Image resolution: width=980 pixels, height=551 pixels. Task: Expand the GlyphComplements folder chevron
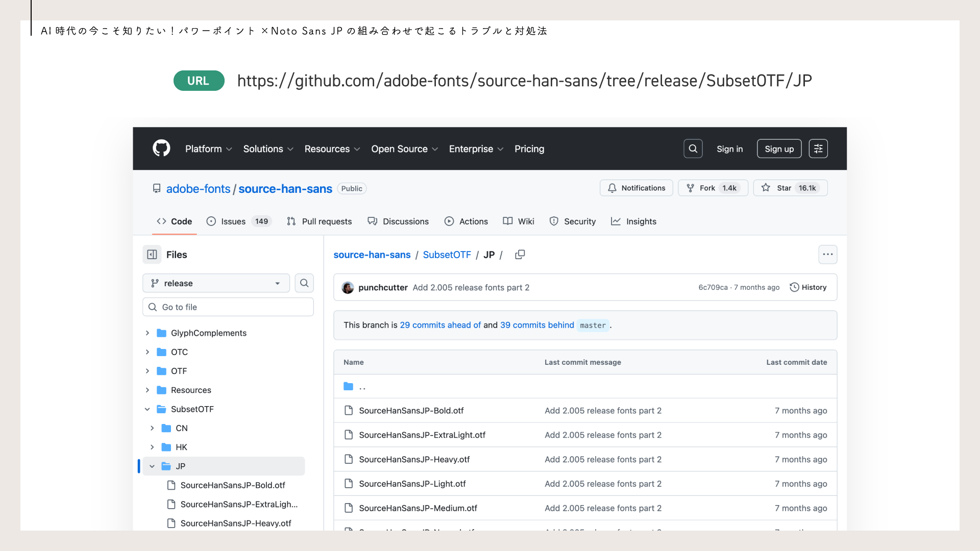tap(148, 333)
